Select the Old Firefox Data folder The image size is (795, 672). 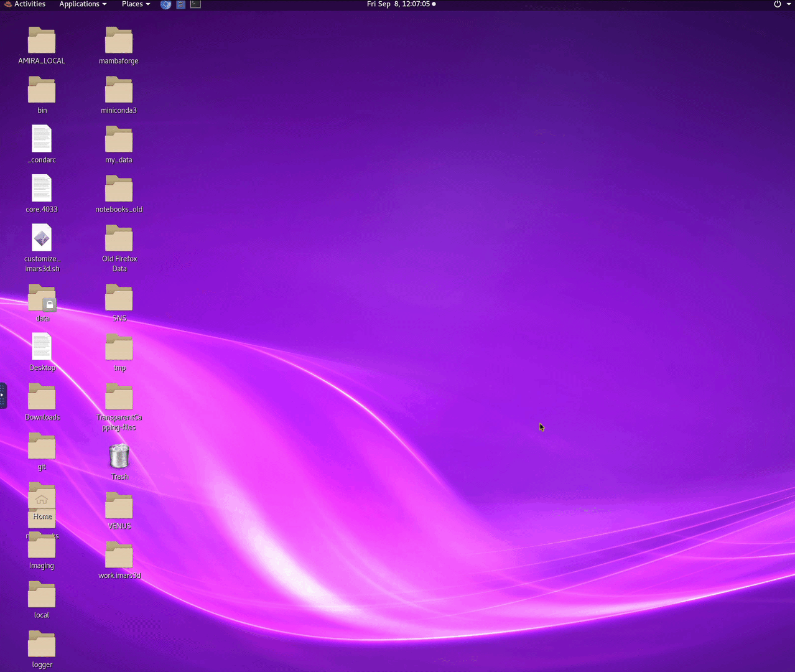coord(119,239)
